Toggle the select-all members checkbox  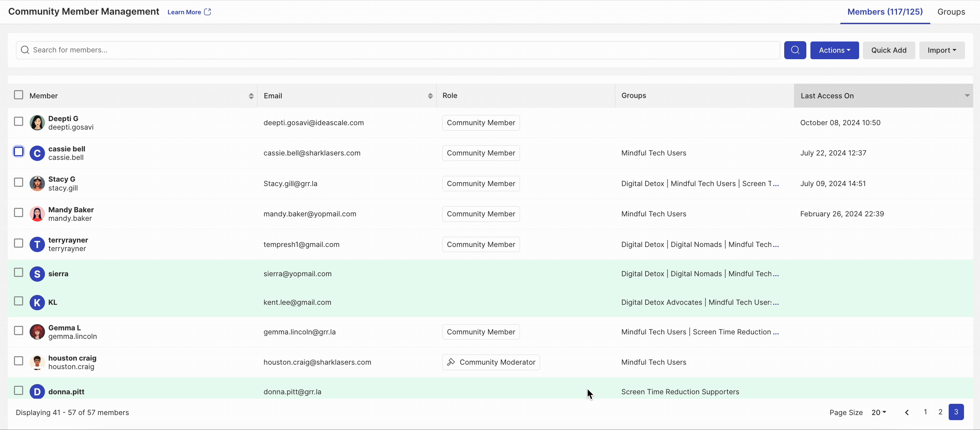[x=18, y=95]
